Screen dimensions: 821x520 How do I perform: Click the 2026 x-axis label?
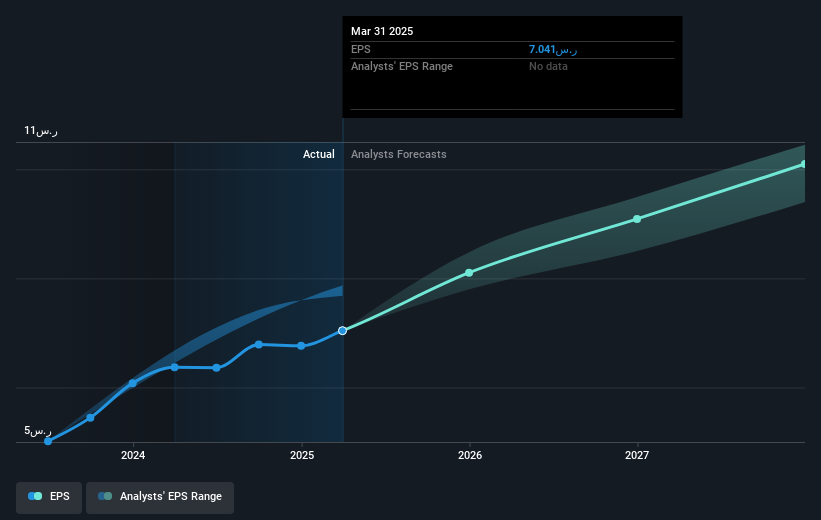470,455
